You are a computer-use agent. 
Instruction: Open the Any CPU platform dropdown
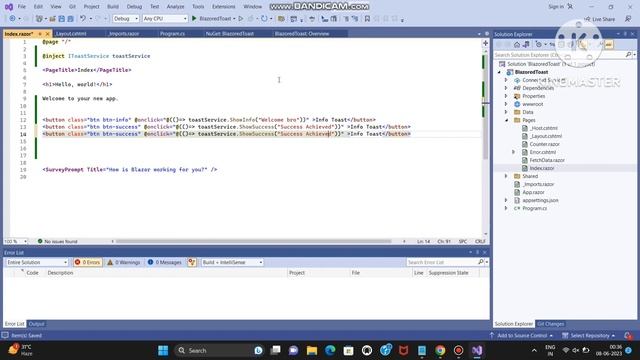tap(165, 19)
